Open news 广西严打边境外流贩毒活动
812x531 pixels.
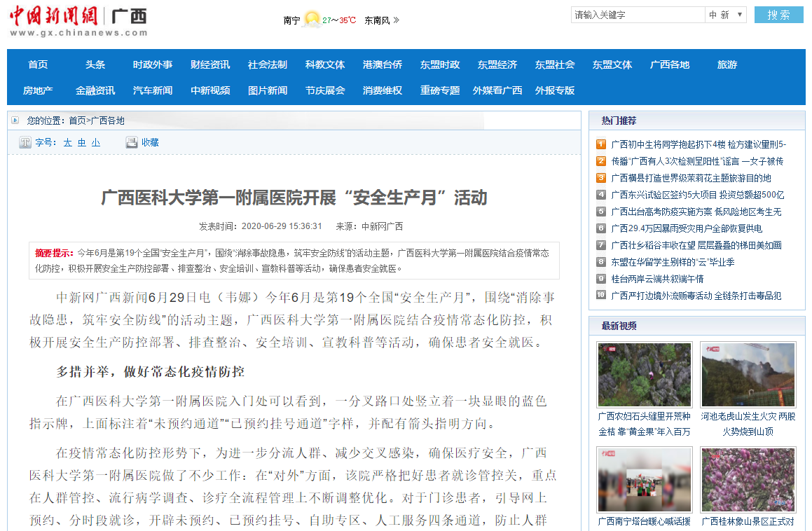pyautogui.click(x=696, y=296)
